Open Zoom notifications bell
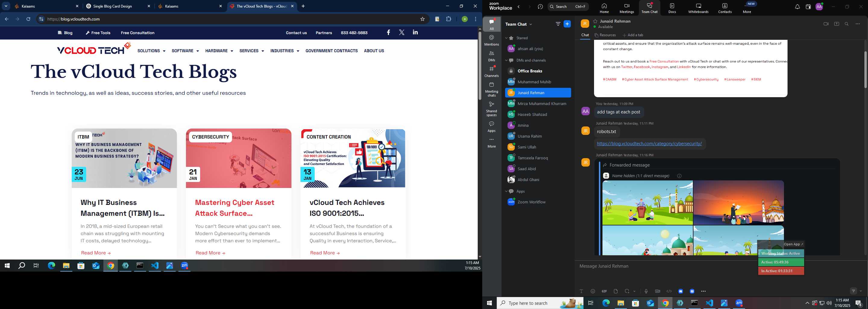The image size is (868, 309). 797,7
